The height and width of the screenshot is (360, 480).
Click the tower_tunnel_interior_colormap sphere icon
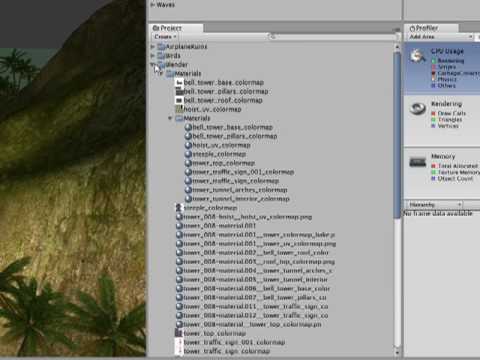(188, 199)
